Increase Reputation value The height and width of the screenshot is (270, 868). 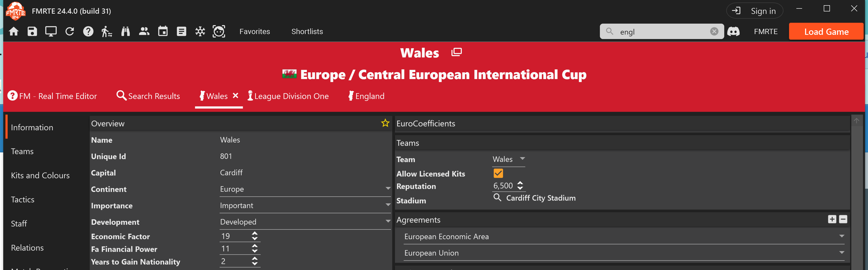tap(520, 183)
